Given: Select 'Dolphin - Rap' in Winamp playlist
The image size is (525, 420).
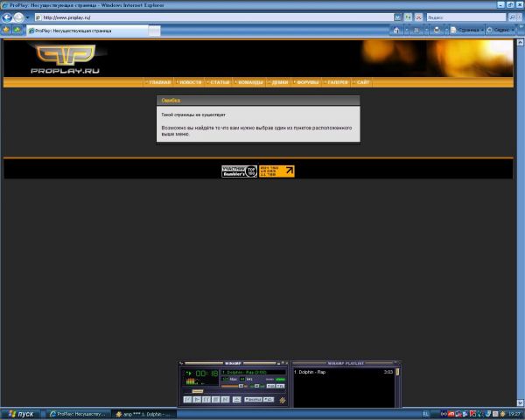Looking at the screenshot, I should [343, 372].
